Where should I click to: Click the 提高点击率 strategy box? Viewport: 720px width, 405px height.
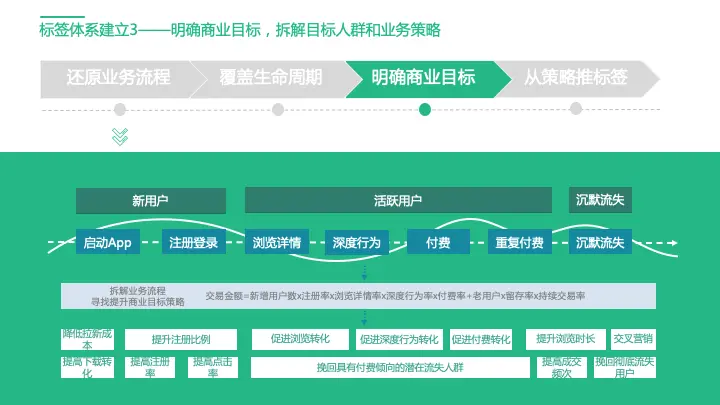coord(213,368)
